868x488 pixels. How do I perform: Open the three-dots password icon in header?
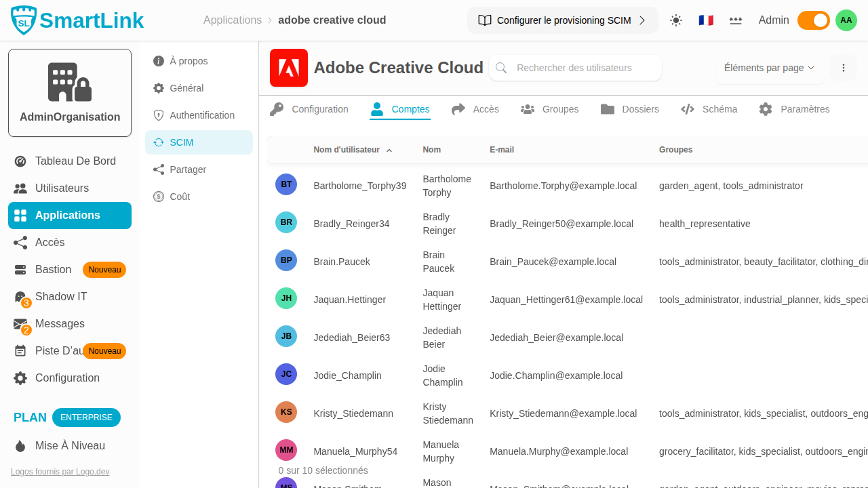[735, 20]
